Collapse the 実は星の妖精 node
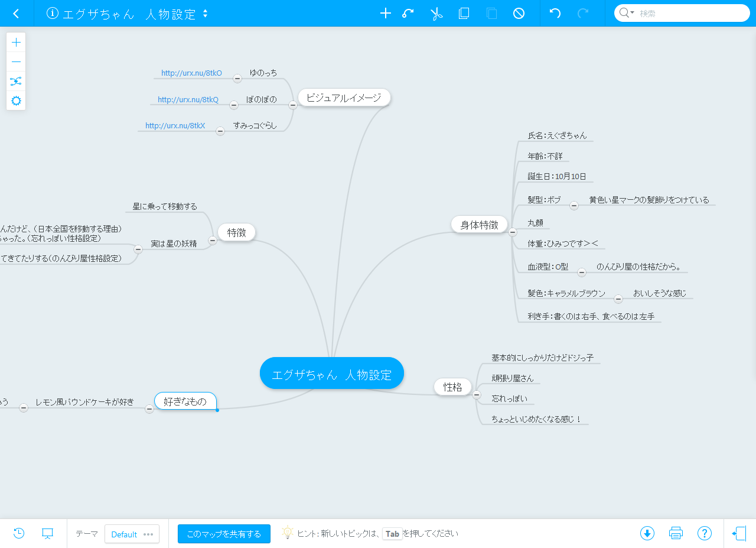 [x=138, y=249]
